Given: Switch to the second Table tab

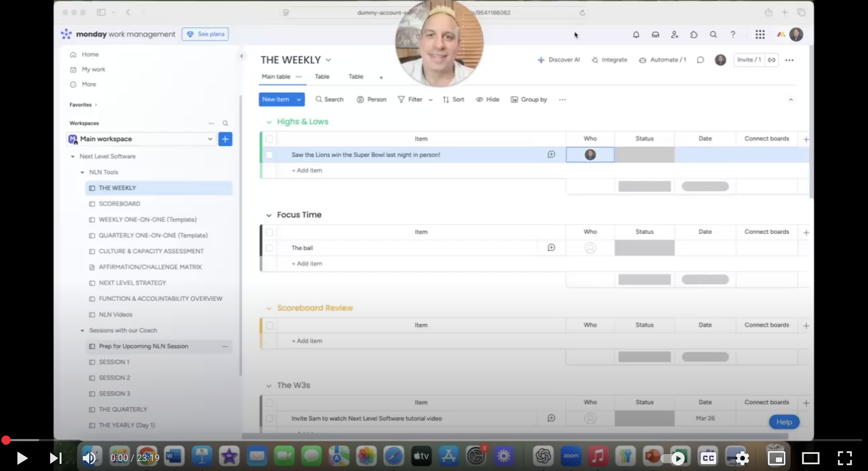Looking at the screenshot, I should 356,77.
